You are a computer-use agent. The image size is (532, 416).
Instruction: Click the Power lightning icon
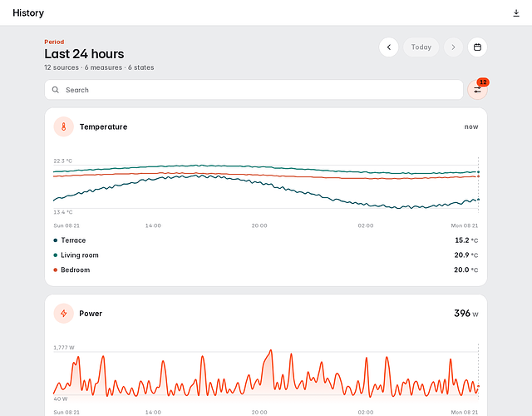pyautogui.click(x=64, y=314)
